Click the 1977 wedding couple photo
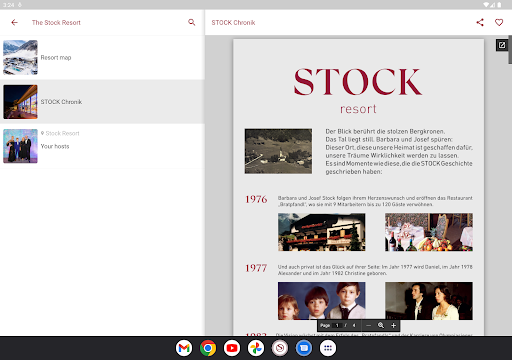 (429, 301)
